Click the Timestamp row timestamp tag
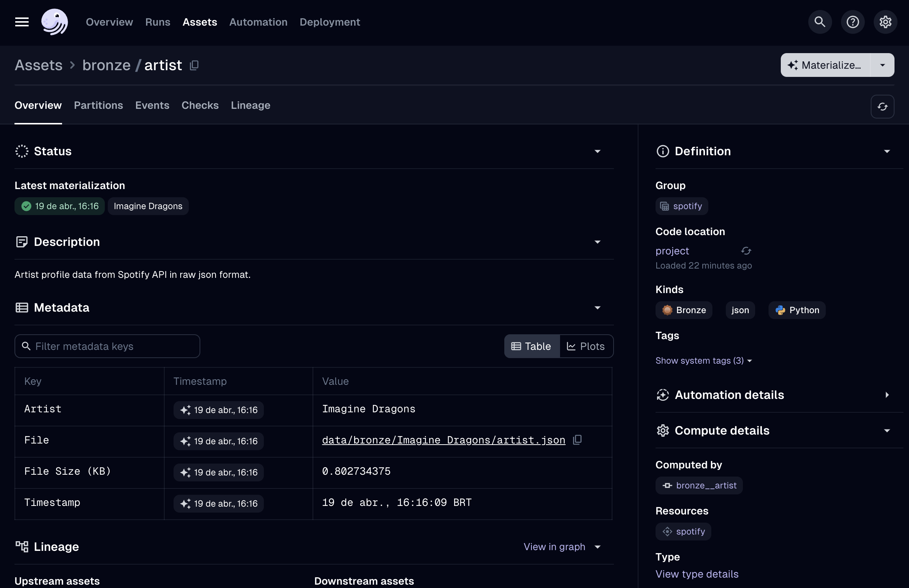The image size is (909, 588). (219, 504)
